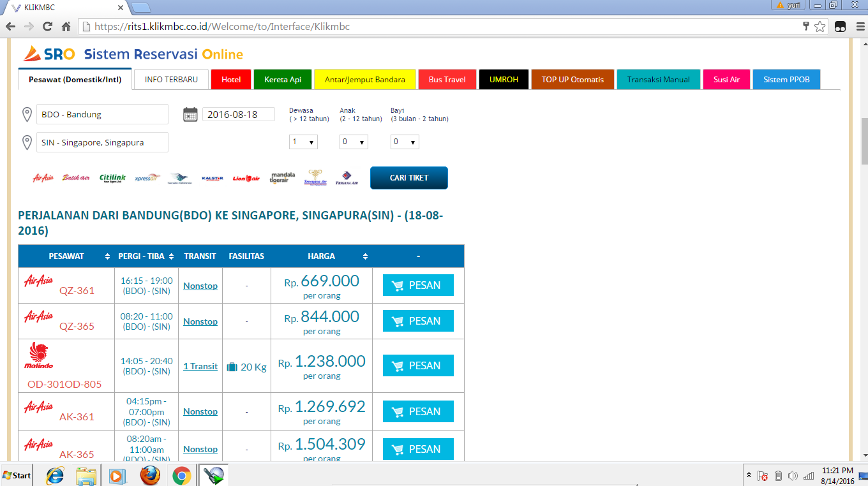Click the SRO Sistem Reservasi Online logo
Viewport: 868px width, 486px height.
pyautogui.click(x=133, y=54)
